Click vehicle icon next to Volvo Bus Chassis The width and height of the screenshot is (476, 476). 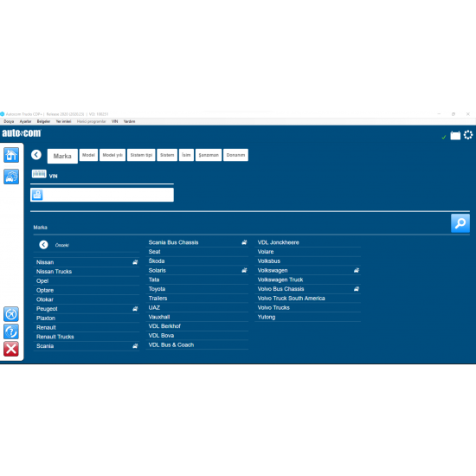tap(357, 289)
